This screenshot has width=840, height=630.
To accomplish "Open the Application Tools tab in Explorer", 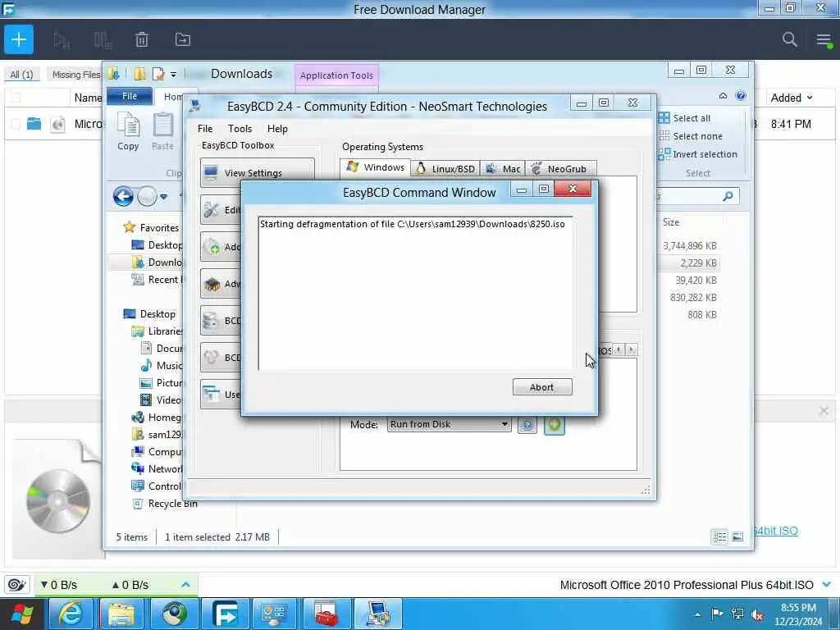I will pos(336,75).
